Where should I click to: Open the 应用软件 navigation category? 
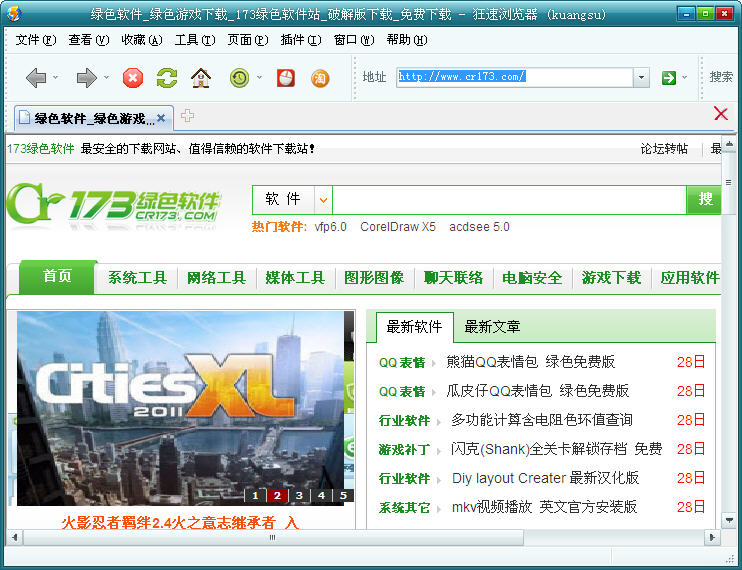(690, 278)
